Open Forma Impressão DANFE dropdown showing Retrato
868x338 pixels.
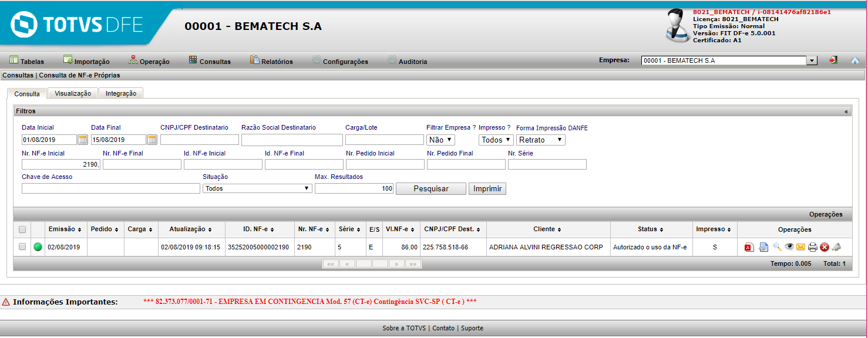(x=541, y=140)
